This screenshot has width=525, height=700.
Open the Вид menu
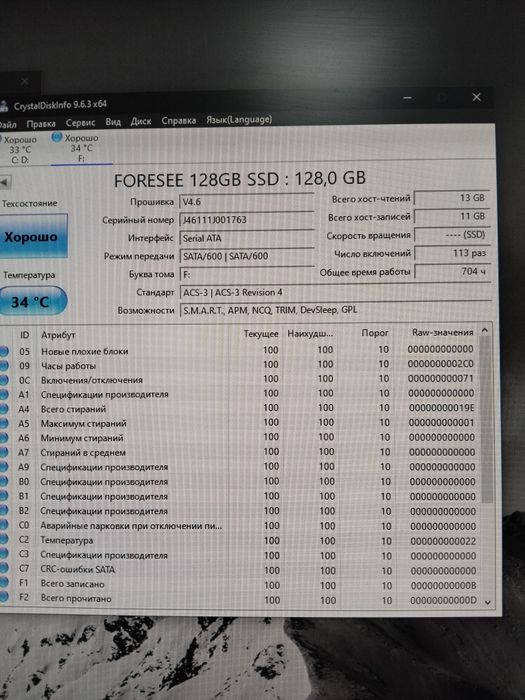tap(113, 121)
